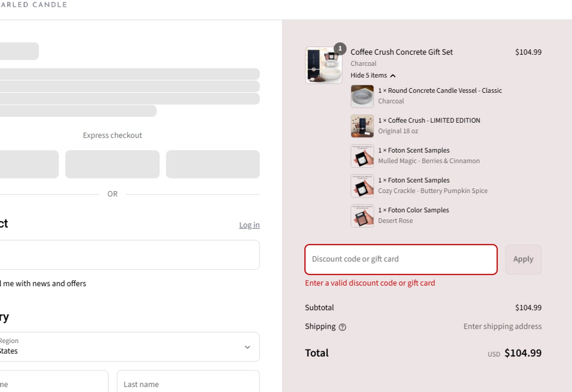Click the Apply discount button

coord(523,259)
